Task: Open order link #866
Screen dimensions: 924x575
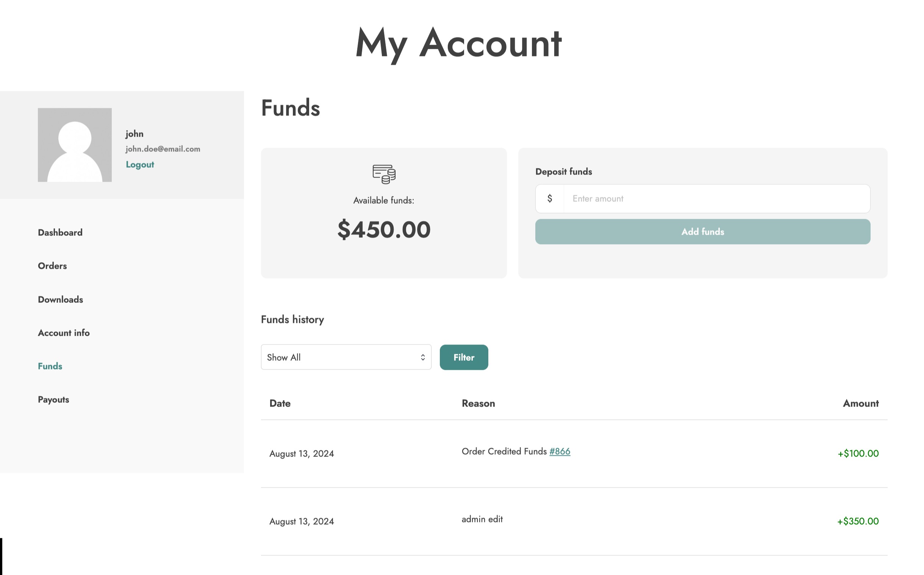Action: [x=560, y=451]
